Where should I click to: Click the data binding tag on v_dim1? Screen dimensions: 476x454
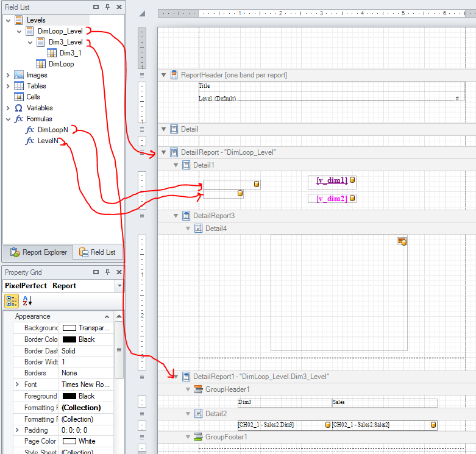[x=352, y=180]
